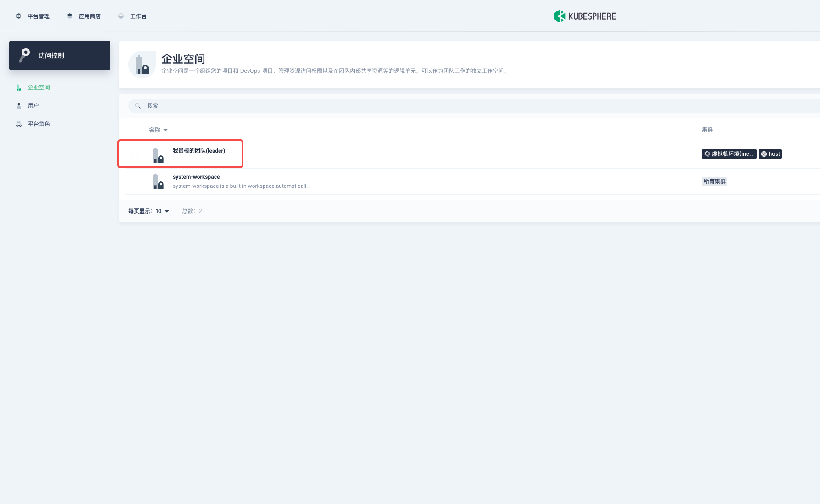This screenshot has height=504, width=820.
Task: Click the access control key icon
Action: pyautogui.click(x=25, y=55)
